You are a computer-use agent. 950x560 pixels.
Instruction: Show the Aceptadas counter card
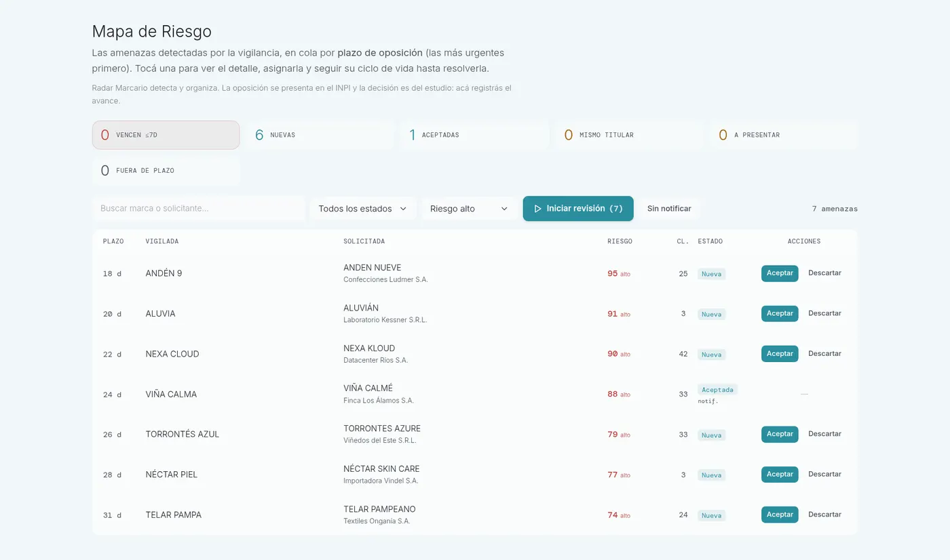pyautogui.click(x=474, y=135)
